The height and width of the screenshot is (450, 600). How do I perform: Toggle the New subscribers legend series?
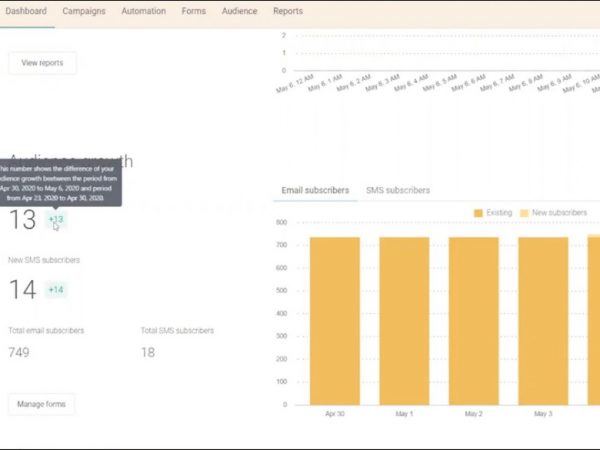(557, 213)
